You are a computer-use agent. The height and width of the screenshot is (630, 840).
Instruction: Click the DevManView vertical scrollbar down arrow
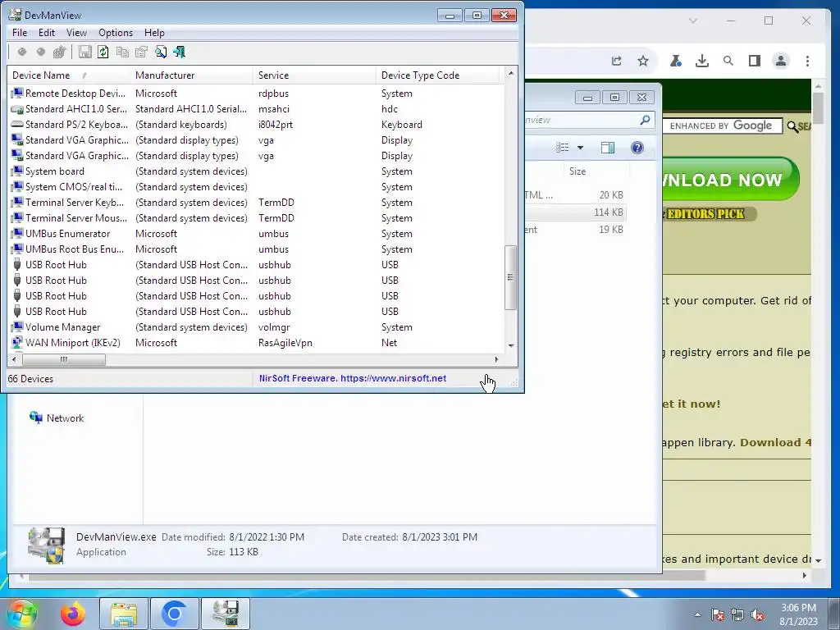coord(510,345)
